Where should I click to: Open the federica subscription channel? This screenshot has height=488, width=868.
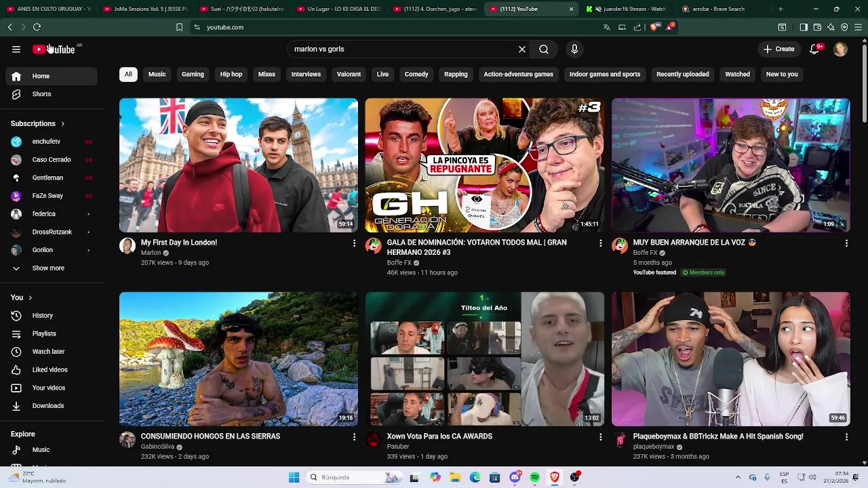tap(52, 214)
